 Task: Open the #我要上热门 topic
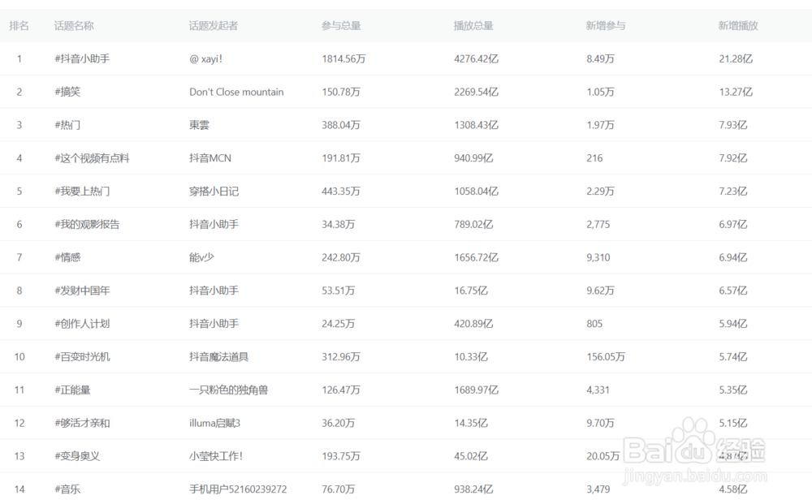tap(82, 192)
